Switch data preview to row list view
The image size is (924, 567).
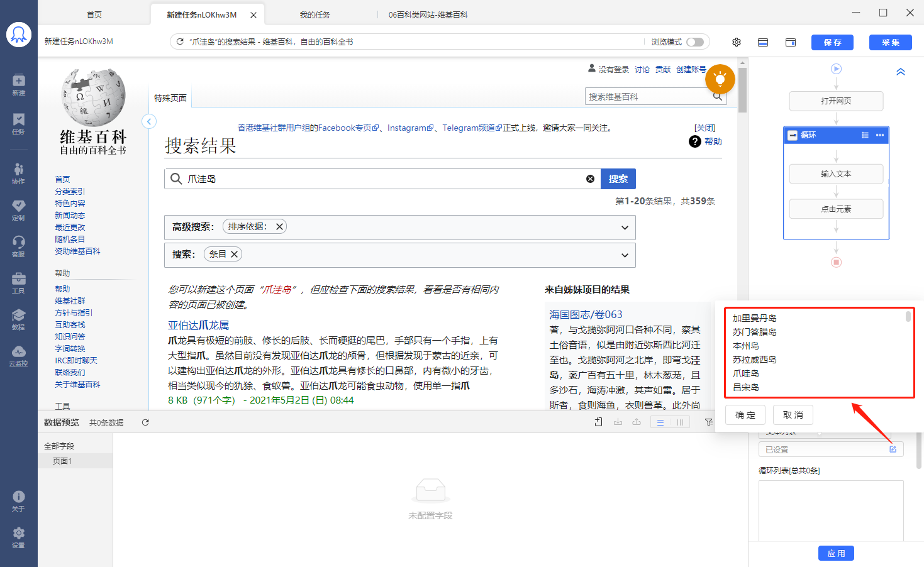[x=660, y=422]
